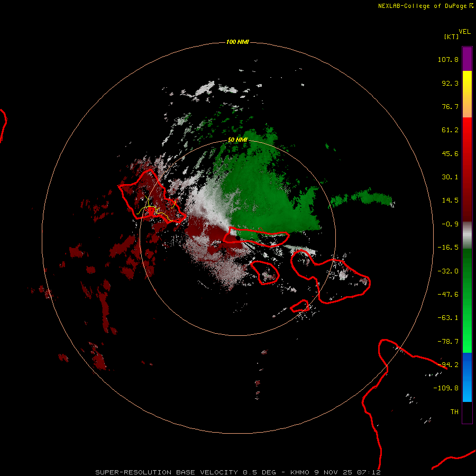Click the -109.8 velocity scale value
Viewport: 476px width, 476px height.
(446, 388)
